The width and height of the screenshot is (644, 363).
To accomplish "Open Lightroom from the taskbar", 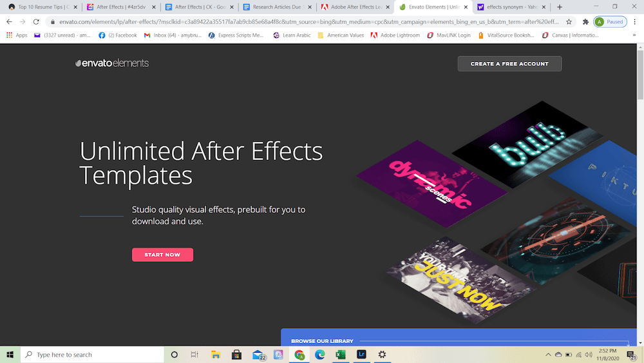I will 361,355.
